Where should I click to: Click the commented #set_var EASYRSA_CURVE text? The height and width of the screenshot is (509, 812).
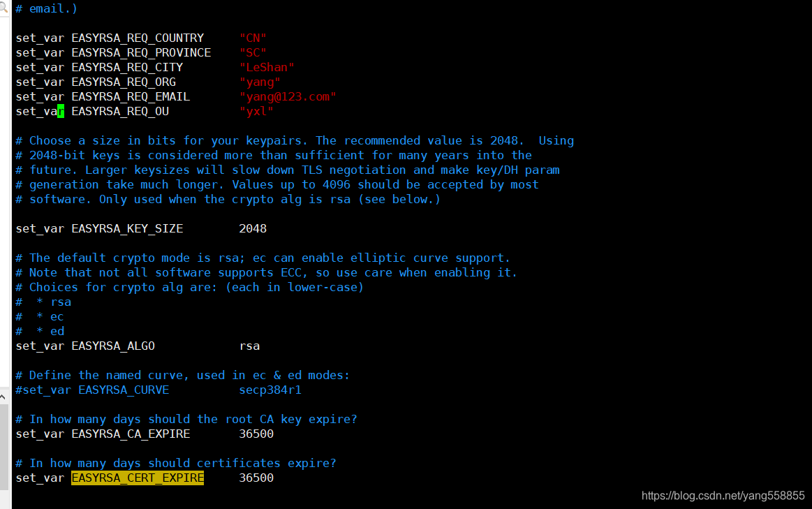coord(92,390)
